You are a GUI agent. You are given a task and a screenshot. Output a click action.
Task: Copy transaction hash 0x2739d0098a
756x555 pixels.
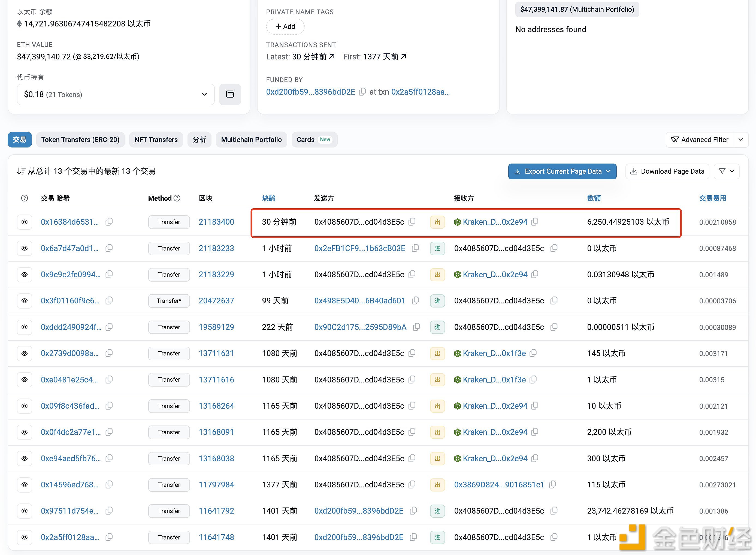click(109, 353)
